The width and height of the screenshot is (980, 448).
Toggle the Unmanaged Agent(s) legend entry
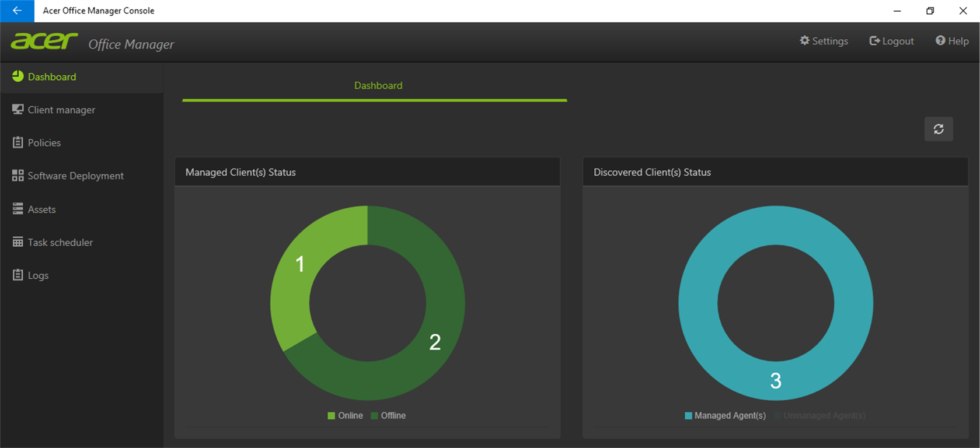[819, 415]
